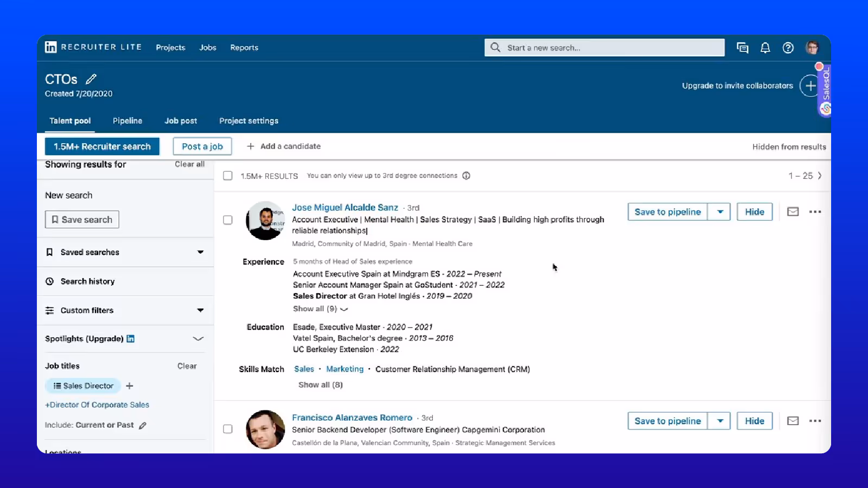Edit Include Current or Past pencil icon
Image resolution: width=868 pixels, height=488 pixels.
click(142, 426)
